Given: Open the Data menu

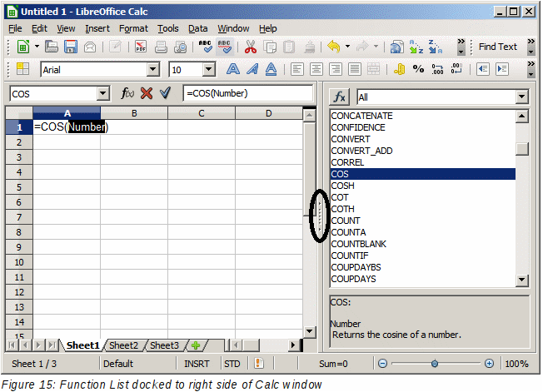Looking at the screenshot, I should [197, 28].
